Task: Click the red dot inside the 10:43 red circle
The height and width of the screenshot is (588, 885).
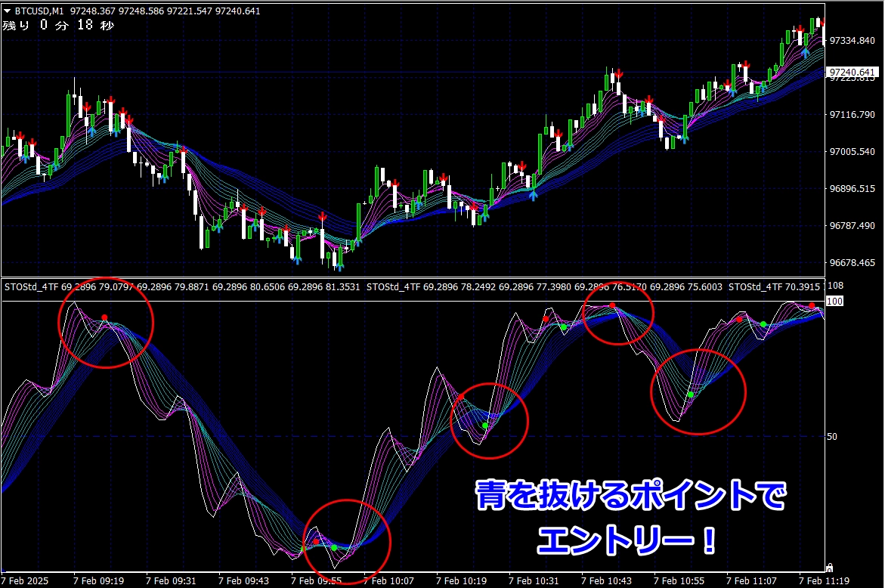Action: [612, 306]
